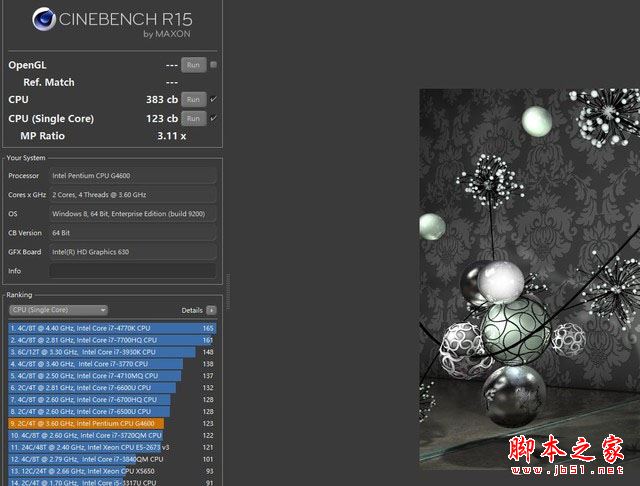Screen dimensions: 640x486
Task: Click the ranking Details arrow button
Action: click(211, 310)
